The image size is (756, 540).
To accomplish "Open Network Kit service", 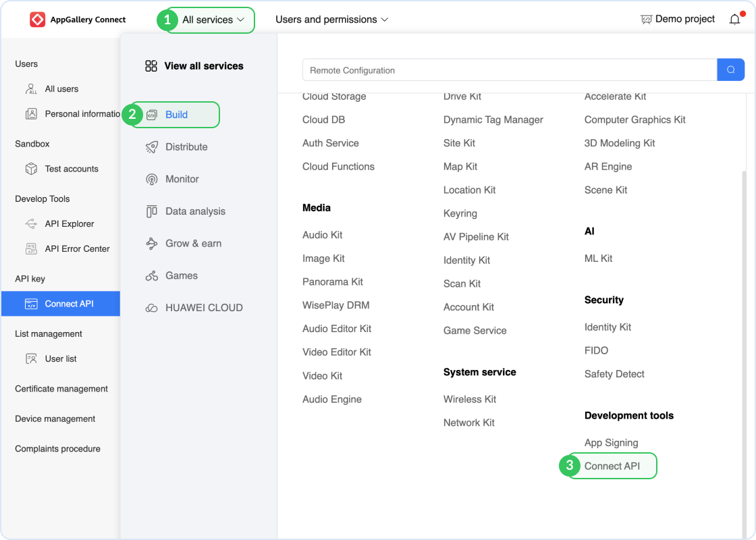I will click(469, 423).
